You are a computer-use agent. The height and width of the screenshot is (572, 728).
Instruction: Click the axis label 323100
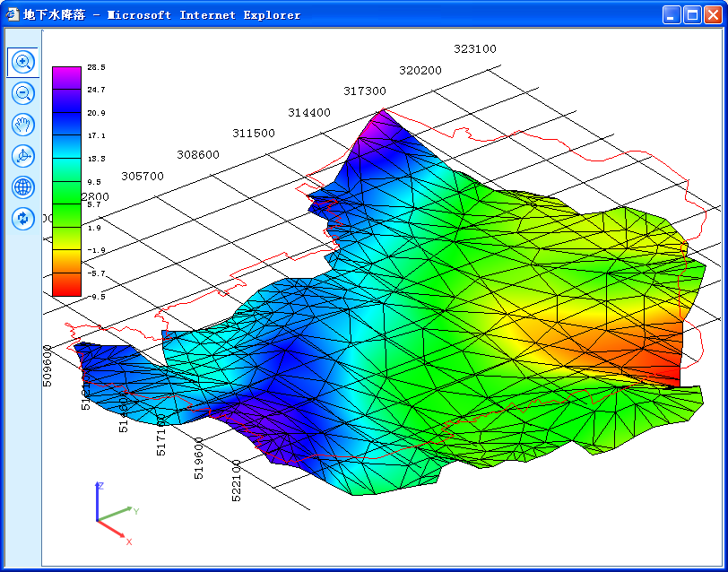point(475,48)
